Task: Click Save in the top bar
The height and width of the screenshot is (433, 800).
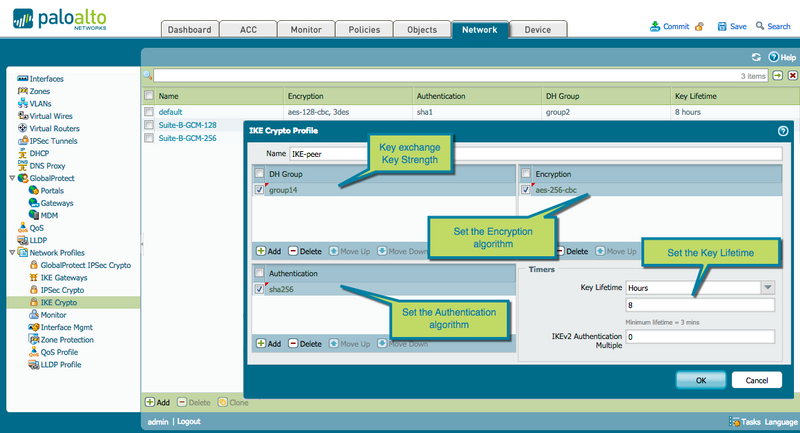Action: point(732,27)
